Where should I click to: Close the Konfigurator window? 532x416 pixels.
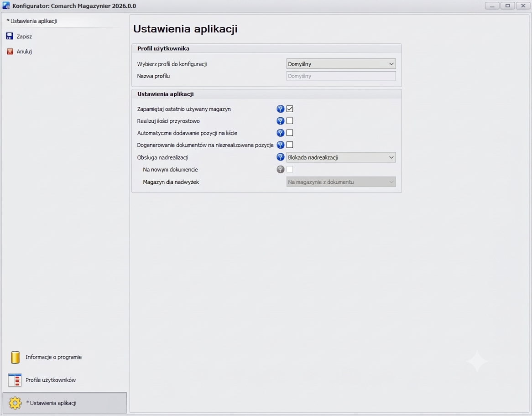coord(523,6)
